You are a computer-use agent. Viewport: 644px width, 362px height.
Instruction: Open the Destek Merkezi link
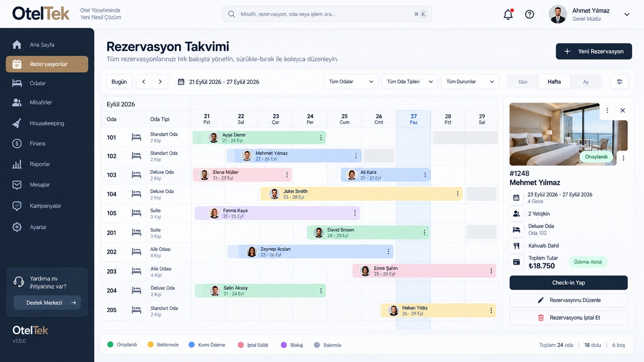click(x=47, y=303)
